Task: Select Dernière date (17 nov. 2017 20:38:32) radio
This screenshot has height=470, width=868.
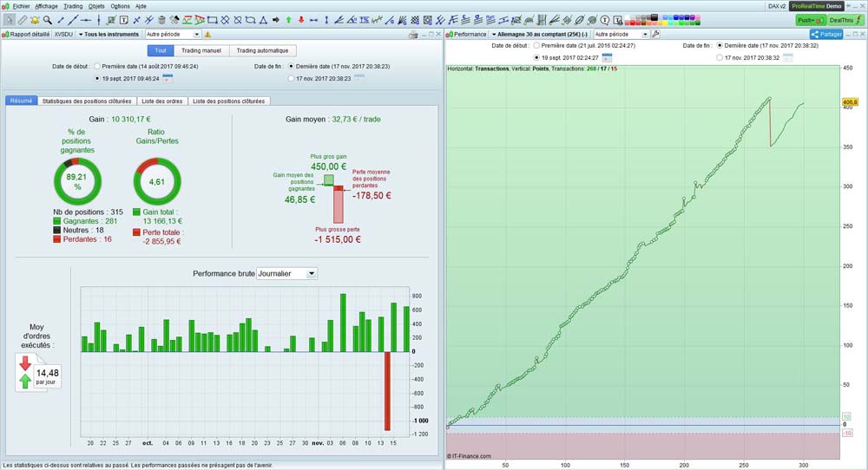Action: point(720,45)
